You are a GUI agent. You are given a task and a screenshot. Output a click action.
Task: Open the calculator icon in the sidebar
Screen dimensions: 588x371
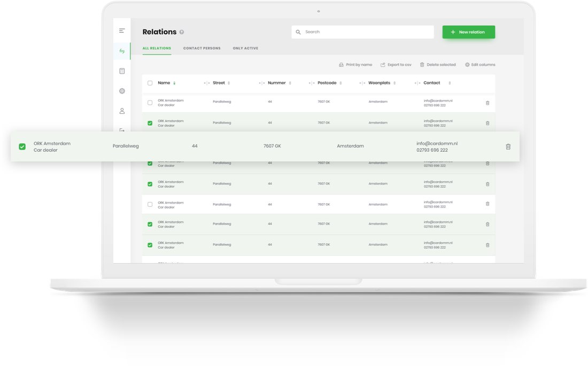tap(122, 71)
